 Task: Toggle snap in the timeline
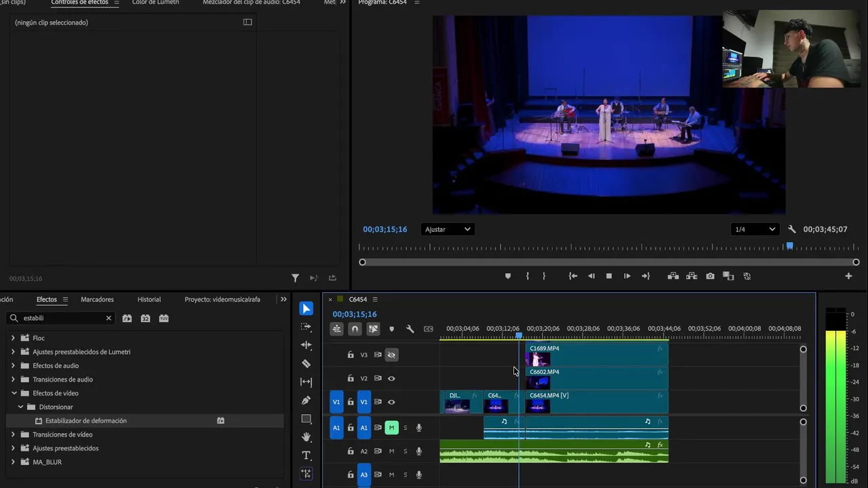click(355, 329)
